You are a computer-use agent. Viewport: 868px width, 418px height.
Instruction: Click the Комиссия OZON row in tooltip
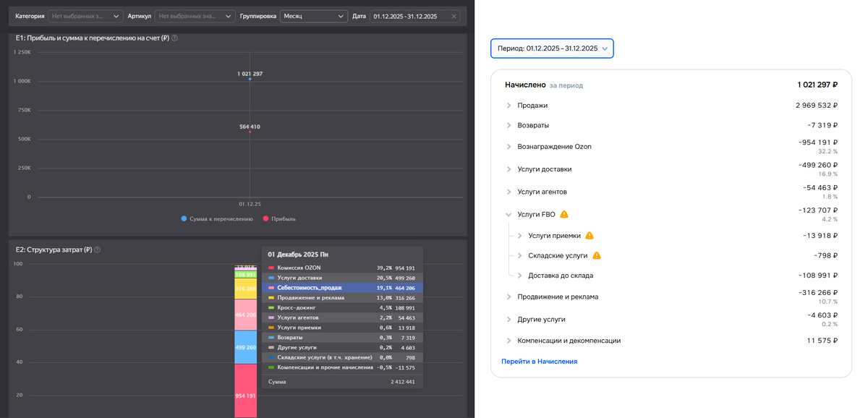point(343,268)
